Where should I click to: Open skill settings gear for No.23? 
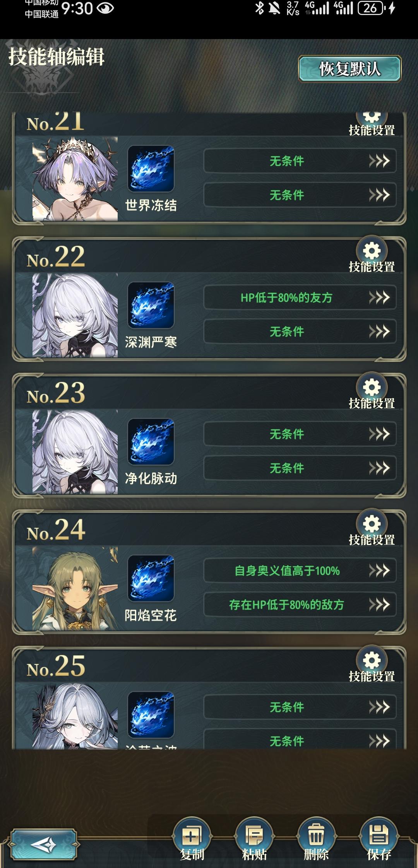pyautogui.click(x=372, y=388)
